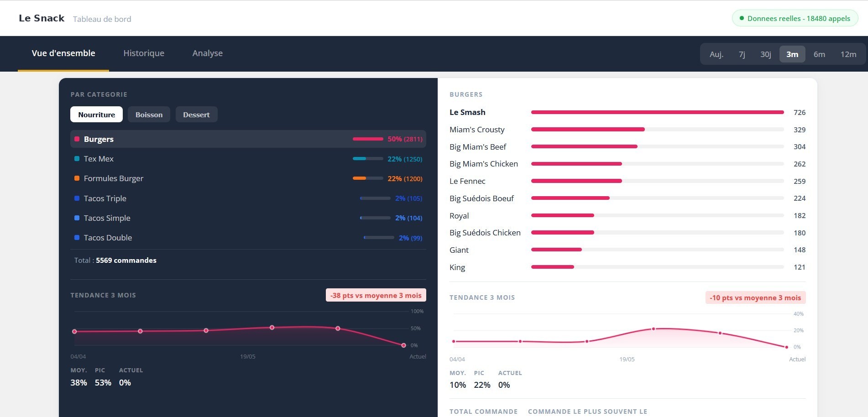Open the Vue d'ensemble tab
This screenshot has height=417, width=868.
coord(63,53)
